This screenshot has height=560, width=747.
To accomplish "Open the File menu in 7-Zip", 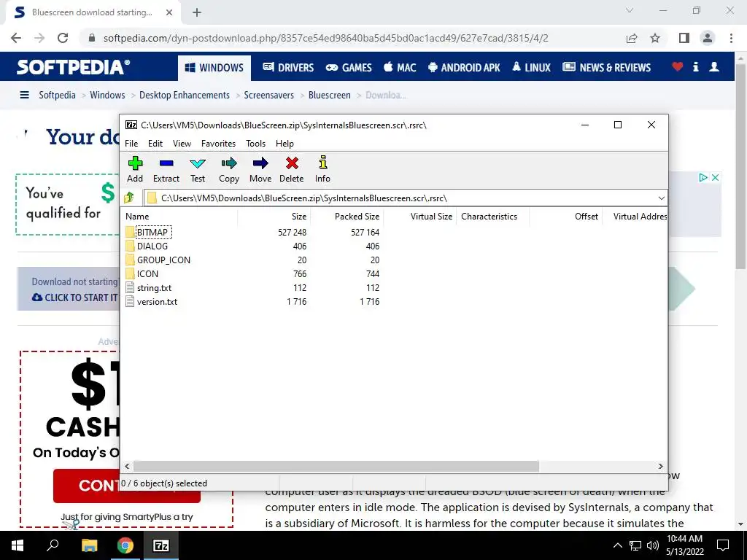I will [x=131, y=144].
